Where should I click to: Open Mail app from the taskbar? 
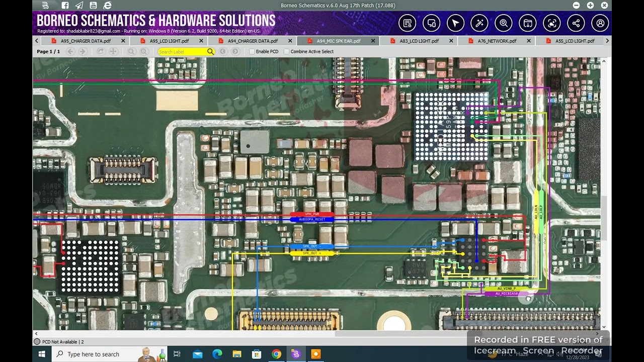[x=197, y=354]
